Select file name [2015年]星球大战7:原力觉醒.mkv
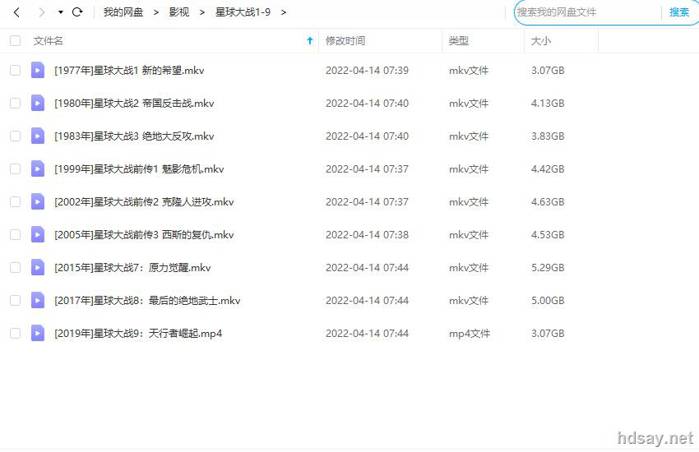The height and width of the screenshot is (452, 699). [x=132, y=267]
